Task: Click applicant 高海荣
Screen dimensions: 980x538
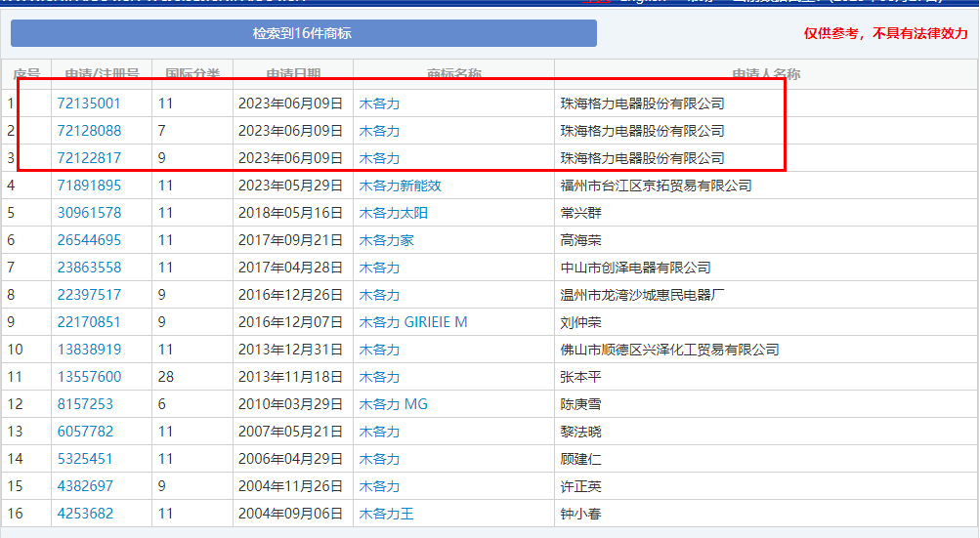Action: point(581,240)
